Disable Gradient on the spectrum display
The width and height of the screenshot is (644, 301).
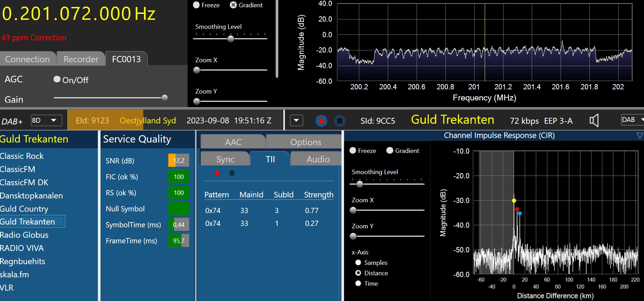pos(233,5)
